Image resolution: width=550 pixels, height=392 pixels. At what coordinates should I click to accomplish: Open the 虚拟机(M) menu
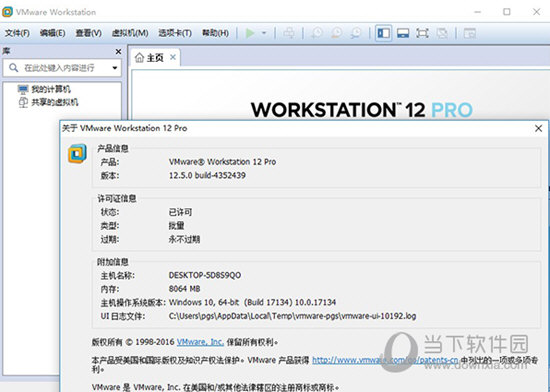[130, 33]
